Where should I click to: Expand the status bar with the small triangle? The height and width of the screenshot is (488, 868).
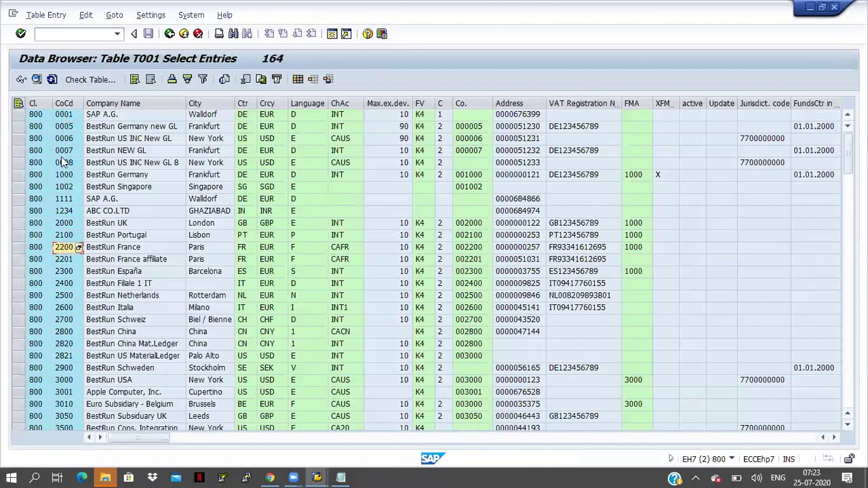pos(671,459)
